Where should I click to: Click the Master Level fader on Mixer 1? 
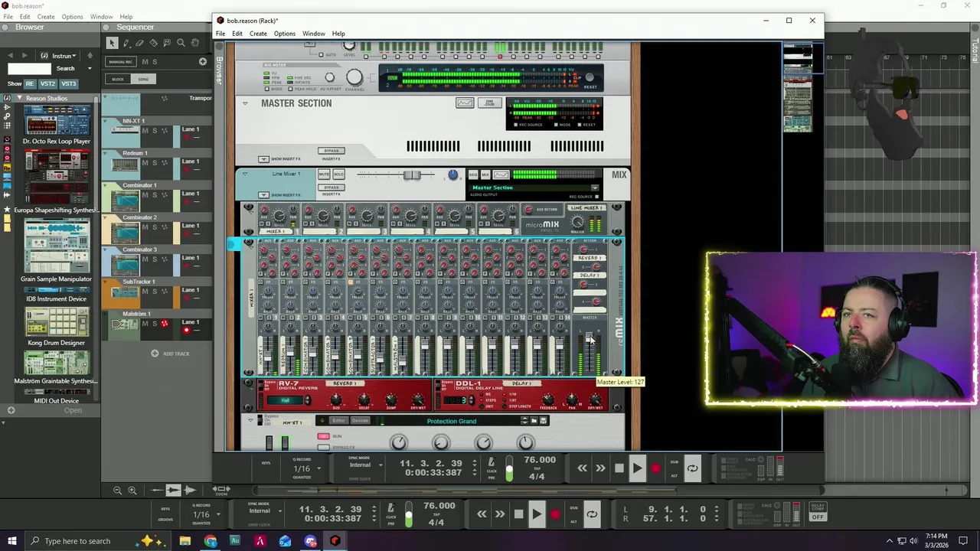click(589, 339)
